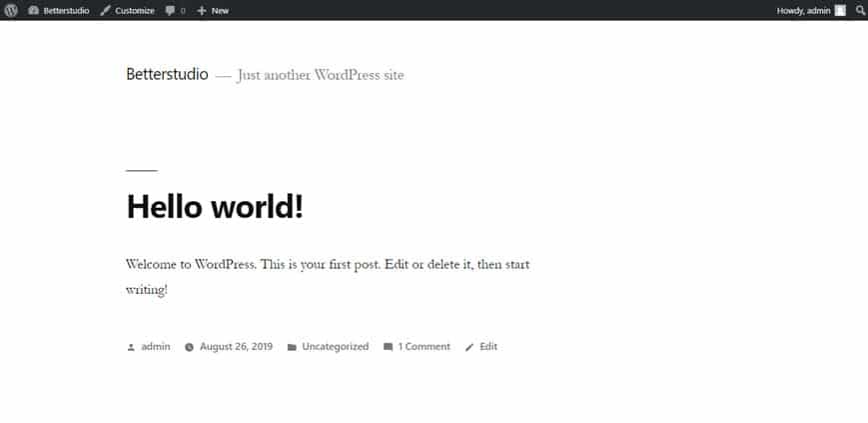Open the August 26, 2019 date link

[x=237, y=346]
